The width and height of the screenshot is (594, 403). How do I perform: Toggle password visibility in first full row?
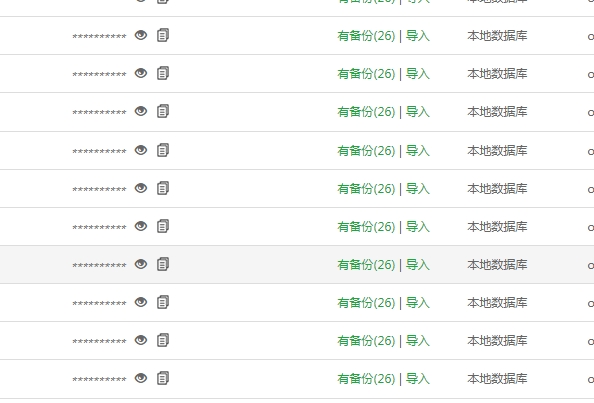(141, 35)
